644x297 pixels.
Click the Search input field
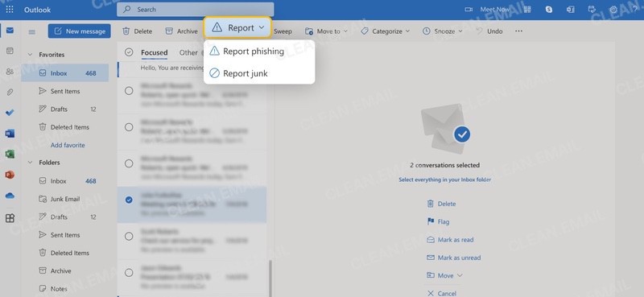click(195, 10)
